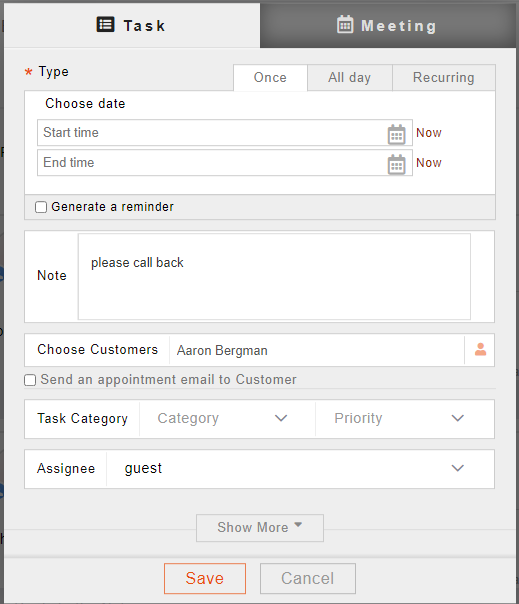Open the Priority dropdown
This screenshot has height=604, width=519.
click(x=405, y=419)
